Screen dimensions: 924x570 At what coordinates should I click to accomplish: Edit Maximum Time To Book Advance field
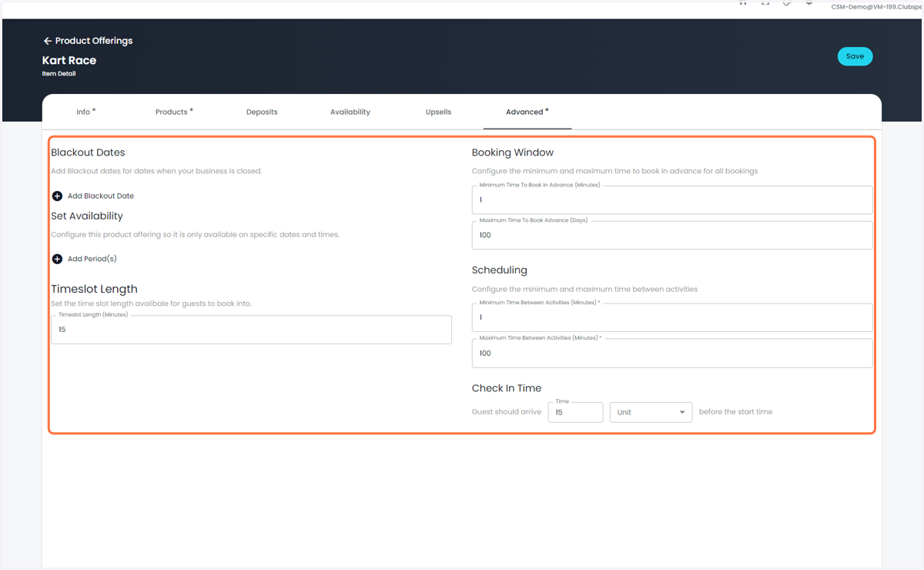pyautogui.click(x=672, y=235)
